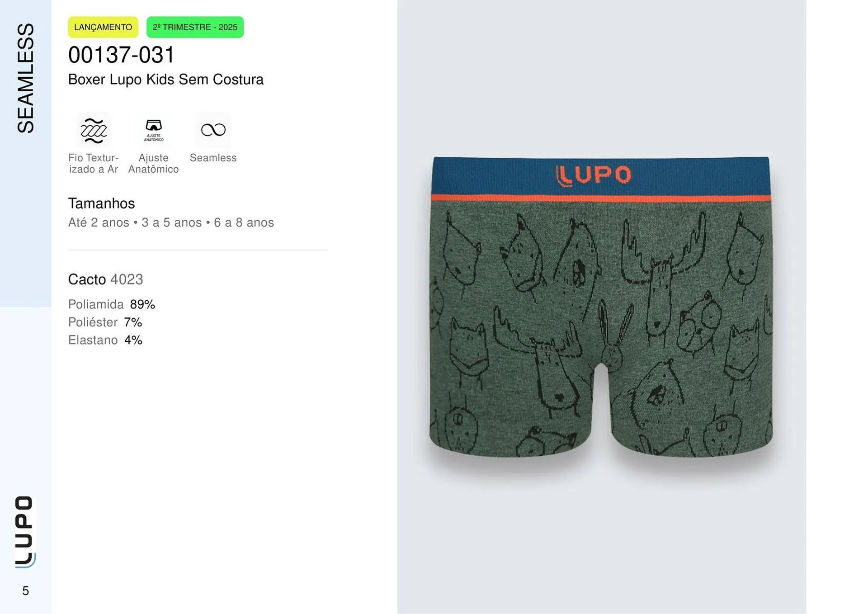
Task: Click the Elastano 4% composition line
Action: 105,340
